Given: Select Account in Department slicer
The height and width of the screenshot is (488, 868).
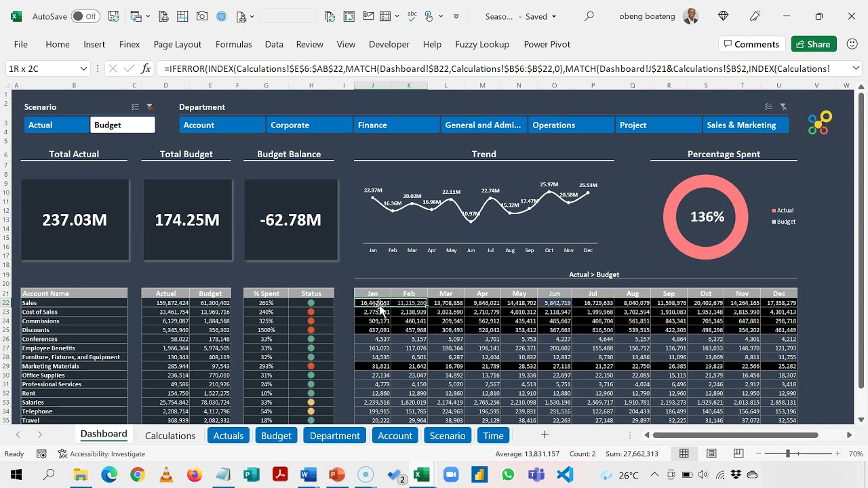Looking at the screenshot, I should (x=222, y=125).
